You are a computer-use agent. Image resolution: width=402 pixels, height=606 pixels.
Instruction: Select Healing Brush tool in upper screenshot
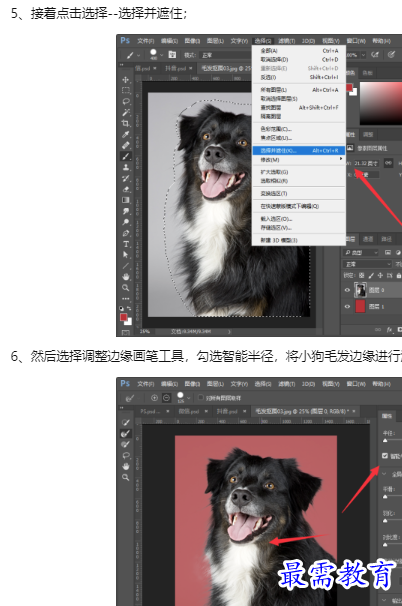pyautogui.click(x=126, y=145)
